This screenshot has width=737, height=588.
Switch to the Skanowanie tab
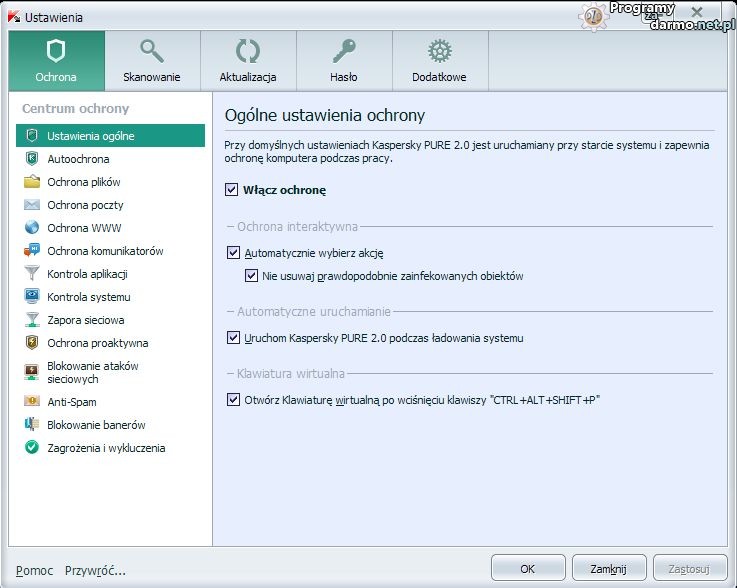click(152, 61)
